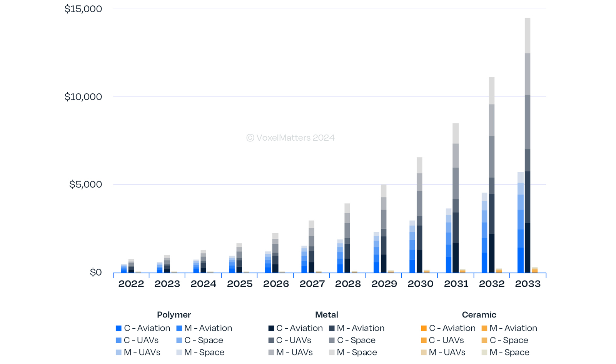The width and height of the screenshot is (616, 364).
Task: Select the Metal legend group heading
Action: point(327,315)
